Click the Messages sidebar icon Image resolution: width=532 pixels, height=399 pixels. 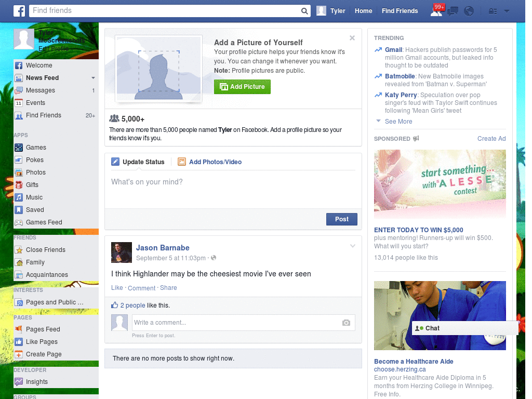tap(19, 90)
